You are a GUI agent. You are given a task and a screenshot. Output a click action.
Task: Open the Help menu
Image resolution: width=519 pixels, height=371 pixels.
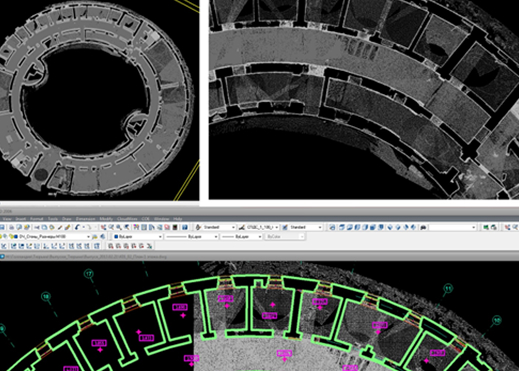tap(178, 219)
